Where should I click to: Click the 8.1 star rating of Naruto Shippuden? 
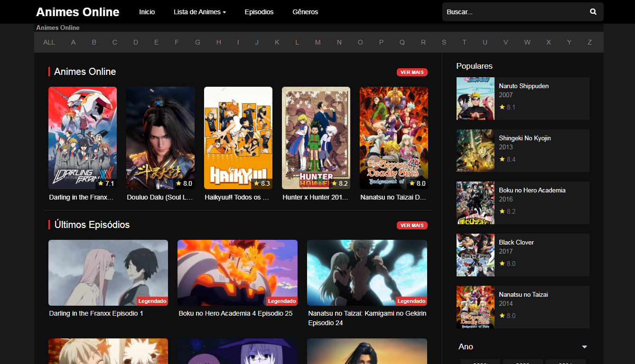[x=507, y=107]
